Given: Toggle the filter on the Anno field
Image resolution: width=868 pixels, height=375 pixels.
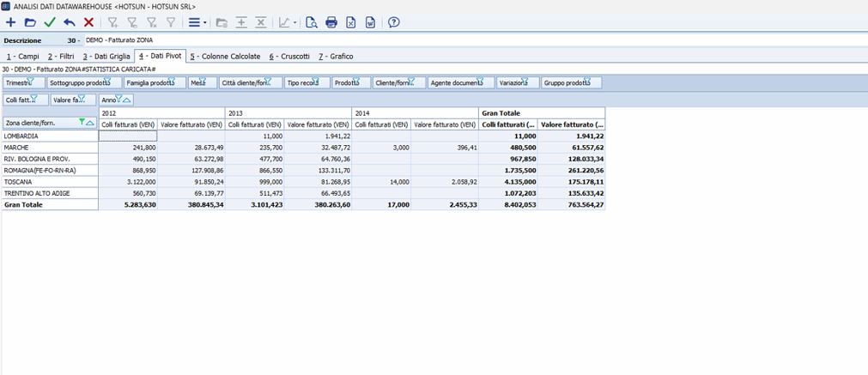Looking at the screenshot, I should [x=119, y=100].
